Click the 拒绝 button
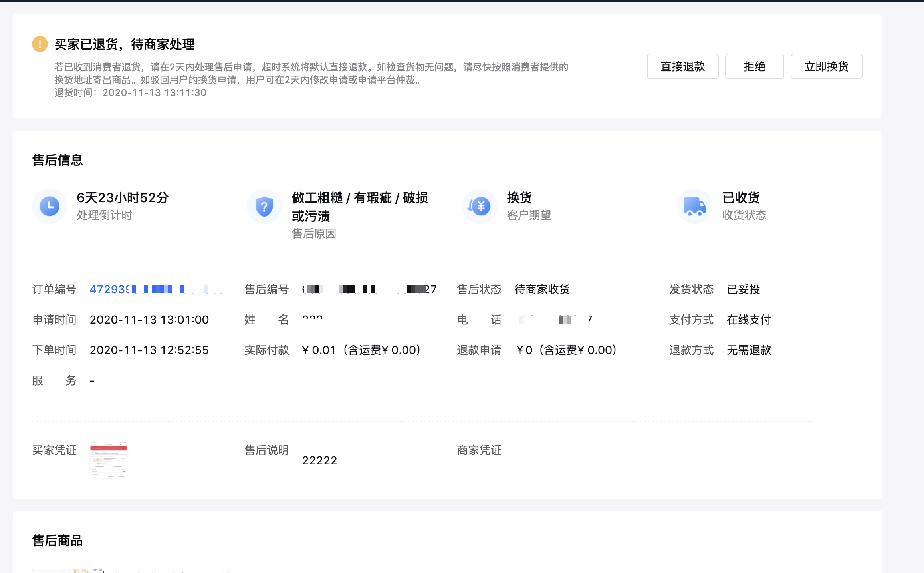 (754, 66)
